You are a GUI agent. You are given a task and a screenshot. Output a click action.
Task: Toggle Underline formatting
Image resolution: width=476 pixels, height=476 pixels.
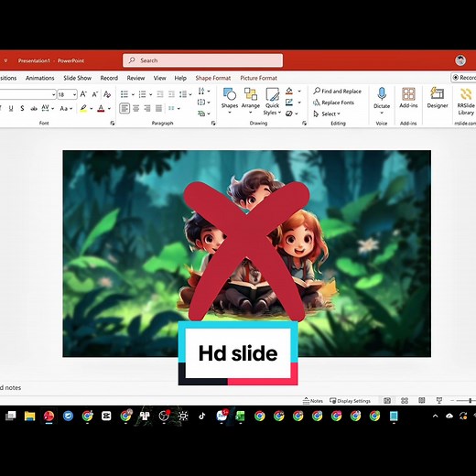11,108
